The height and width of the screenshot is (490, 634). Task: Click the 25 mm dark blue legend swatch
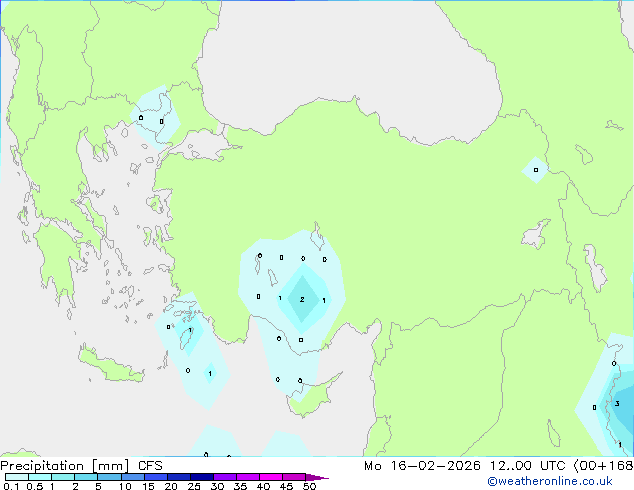tap(201, 477)
